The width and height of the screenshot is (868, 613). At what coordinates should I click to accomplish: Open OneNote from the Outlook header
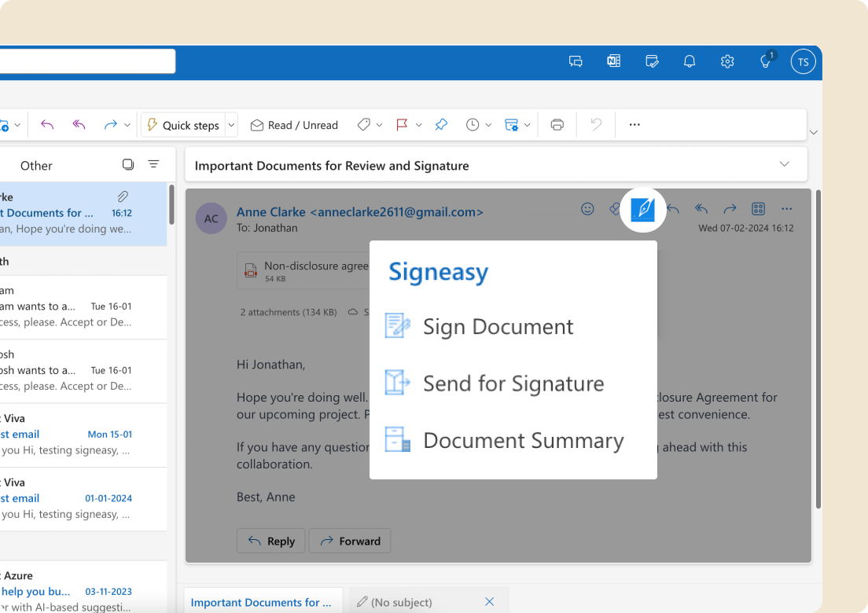pyautogui.click(x=614, y=61)
